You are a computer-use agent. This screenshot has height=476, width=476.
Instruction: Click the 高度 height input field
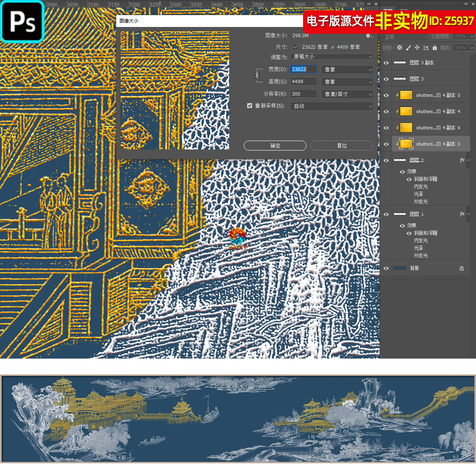tap(303, 82)
